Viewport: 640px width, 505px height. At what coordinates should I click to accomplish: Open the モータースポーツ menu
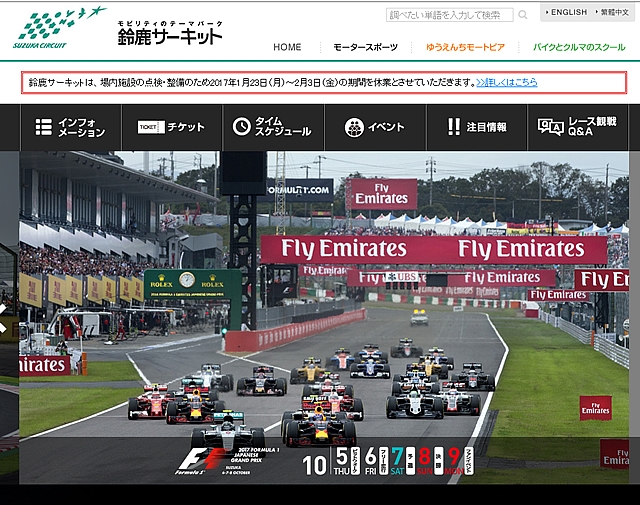[x=365, y=47]
